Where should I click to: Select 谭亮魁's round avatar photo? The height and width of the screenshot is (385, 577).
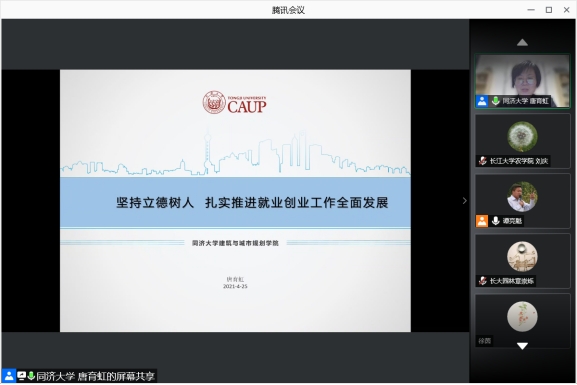point(522,197)
